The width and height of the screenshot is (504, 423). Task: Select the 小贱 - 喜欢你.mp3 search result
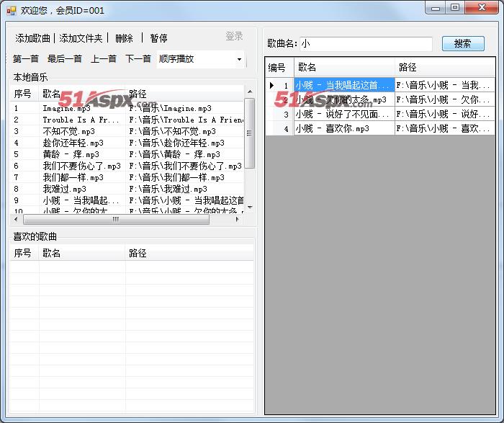(x=342, y=128)
